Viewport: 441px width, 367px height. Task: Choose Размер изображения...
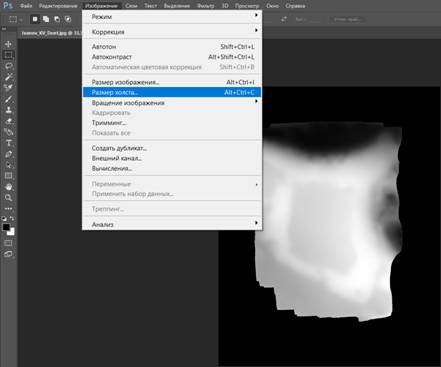pos(172,82)
